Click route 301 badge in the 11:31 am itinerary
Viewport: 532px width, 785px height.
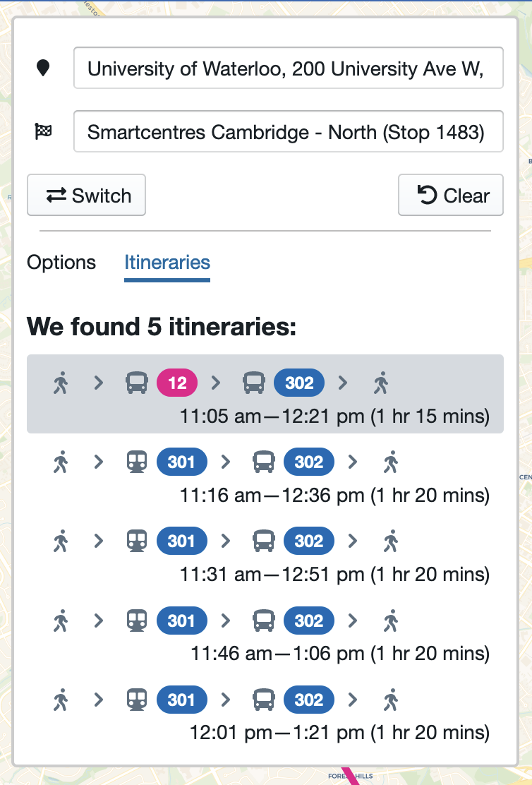tap(181, 541)
